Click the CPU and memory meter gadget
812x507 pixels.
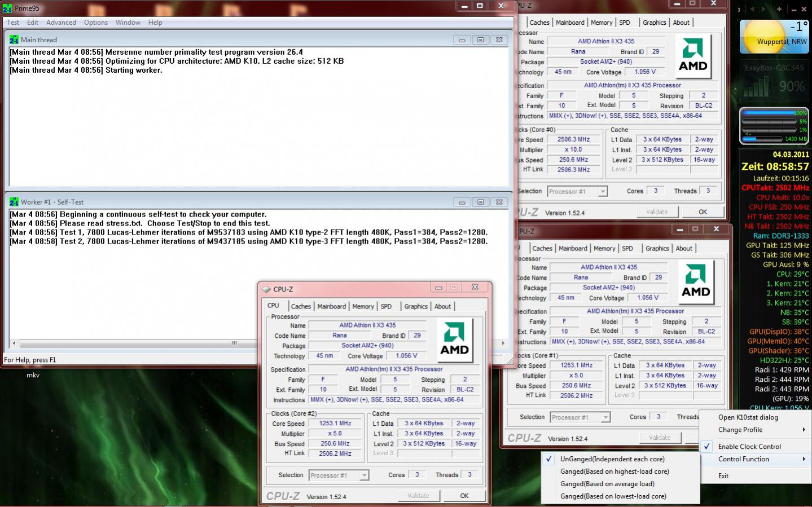(x=774, y=126)
